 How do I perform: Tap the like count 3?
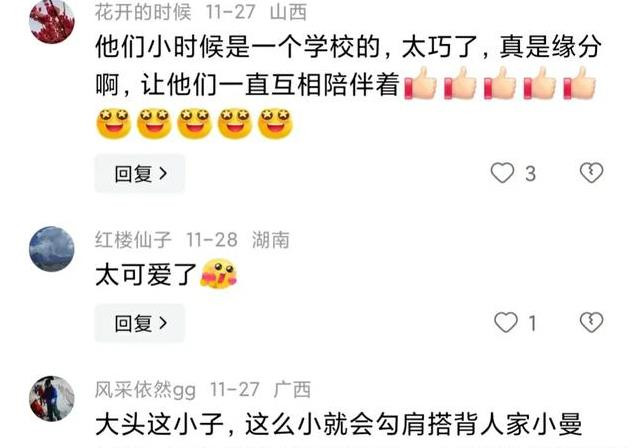pyautogui.click(x=531, y=174)
